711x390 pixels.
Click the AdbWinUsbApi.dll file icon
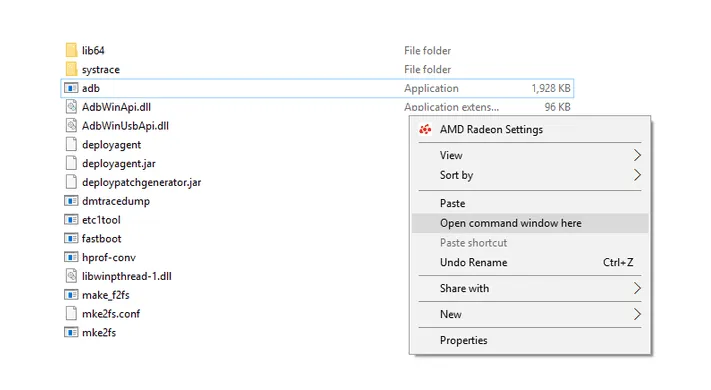tap(71, 126)
